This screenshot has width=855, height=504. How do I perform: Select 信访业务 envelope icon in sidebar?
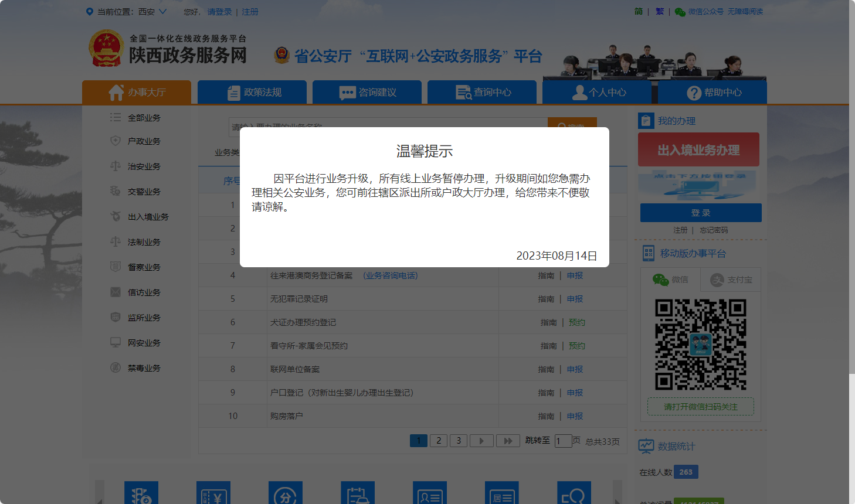coord(116,292)
